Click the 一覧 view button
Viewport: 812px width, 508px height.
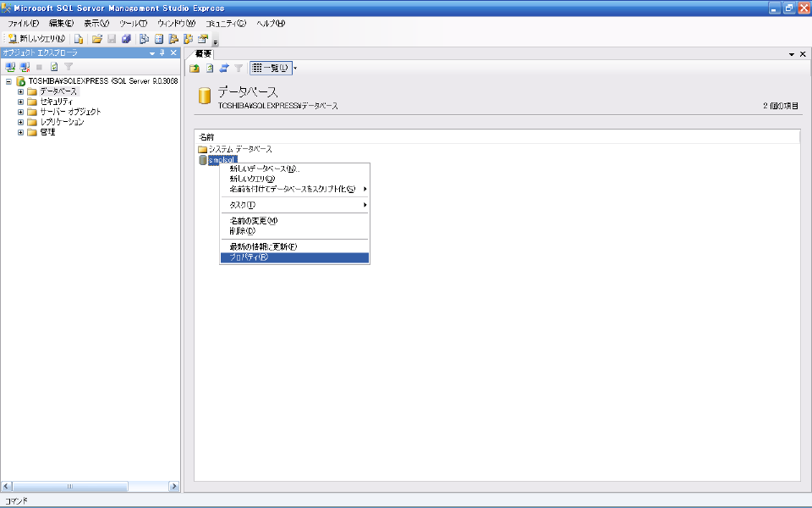click(x=271, y=68)
